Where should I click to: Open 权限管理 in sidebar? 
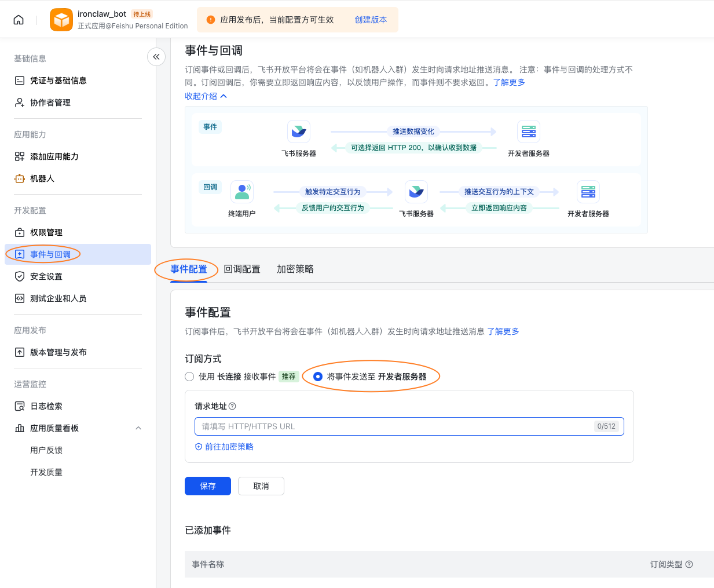tap(78, 232)
